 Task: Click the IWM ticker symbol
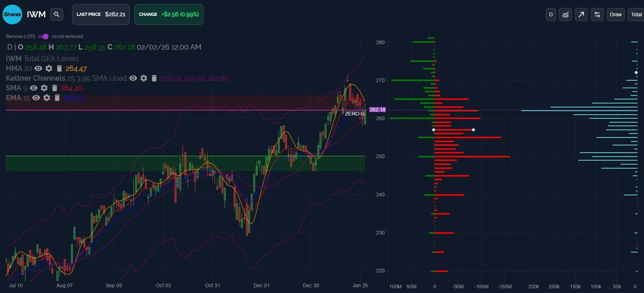point(36,14)
